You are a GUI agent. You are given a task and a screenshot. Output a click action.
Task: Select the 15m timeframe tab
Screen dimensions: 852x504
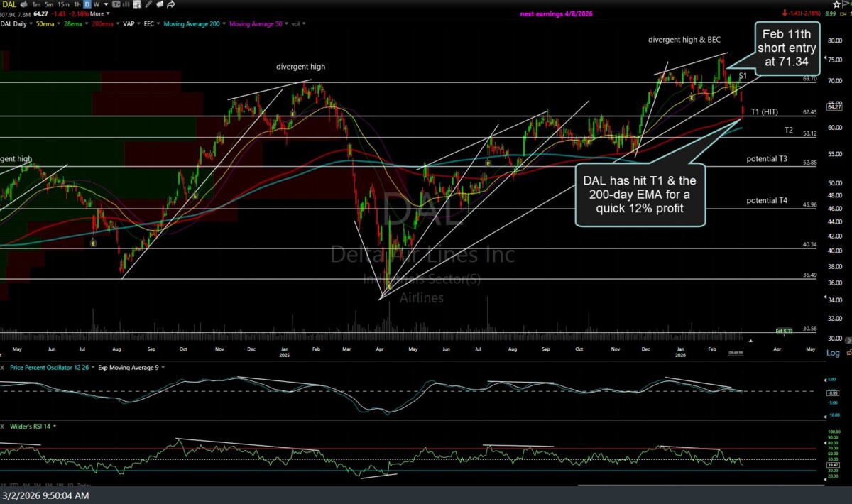(63, 4)
